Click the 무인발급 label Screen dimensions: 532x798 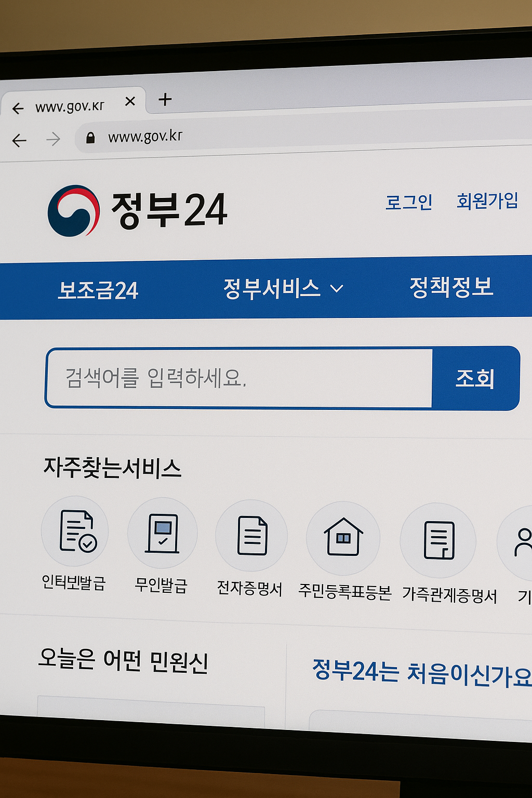161,585
